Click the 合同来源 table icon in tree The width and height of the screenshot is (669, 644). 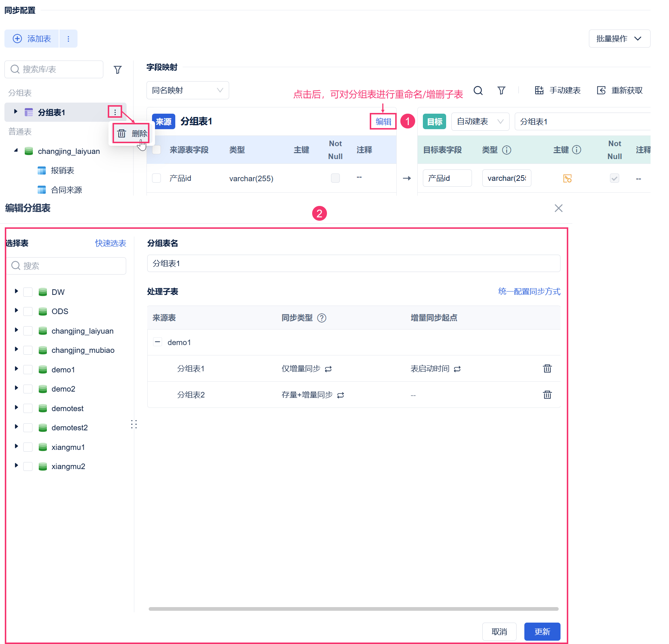tap(42, 190)
